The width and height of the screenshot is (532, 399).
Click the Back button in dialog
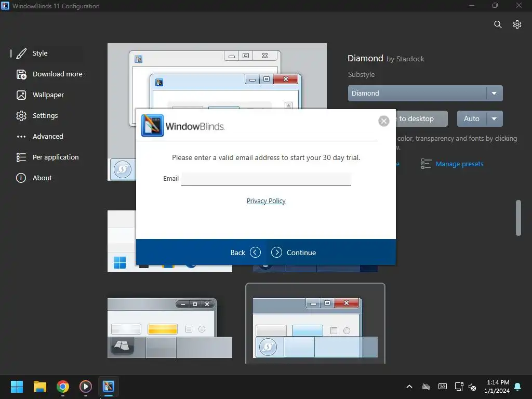[x=245, y=252]
